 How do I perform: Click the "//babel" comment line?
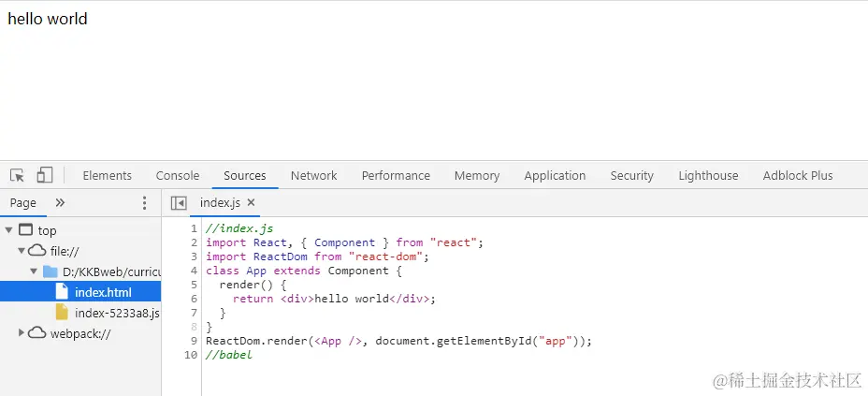click(228, 355)
